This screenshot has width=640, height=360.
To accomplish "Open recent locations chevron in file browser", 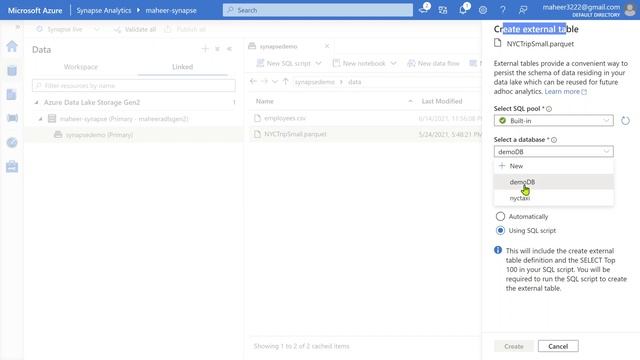I will 275,82.
